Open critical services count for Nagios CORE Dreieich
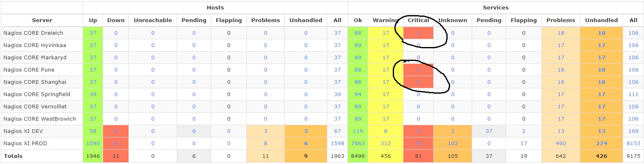644x164 pixels. click(418, 33)
